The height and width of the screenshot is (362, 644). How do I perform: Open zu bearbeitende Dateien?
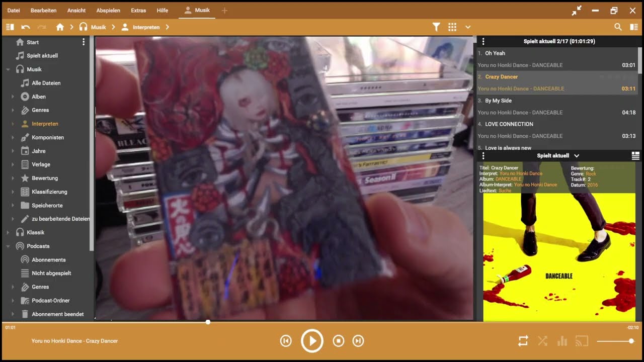tap(61, 219)
